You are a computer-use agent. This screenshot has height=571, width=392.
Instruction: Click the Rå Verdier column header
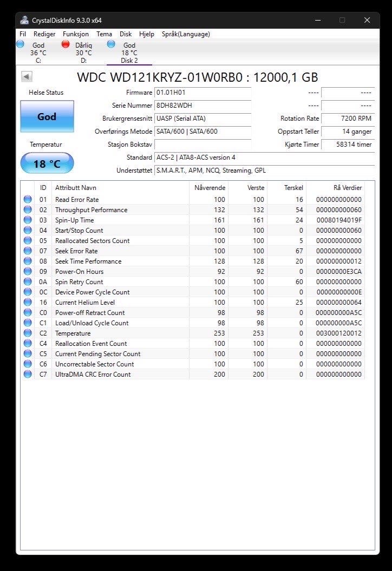(335, 188)
